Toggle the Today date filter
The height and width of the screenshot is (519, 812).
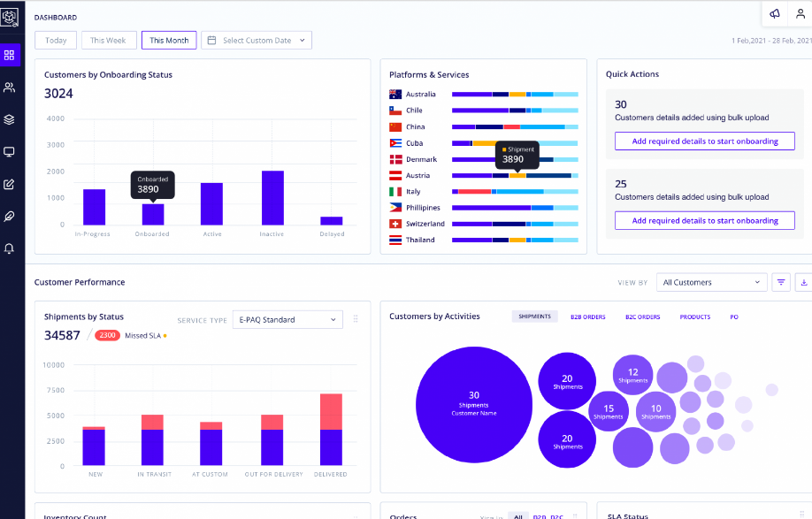pyautogui.click(x=55, y=40)
